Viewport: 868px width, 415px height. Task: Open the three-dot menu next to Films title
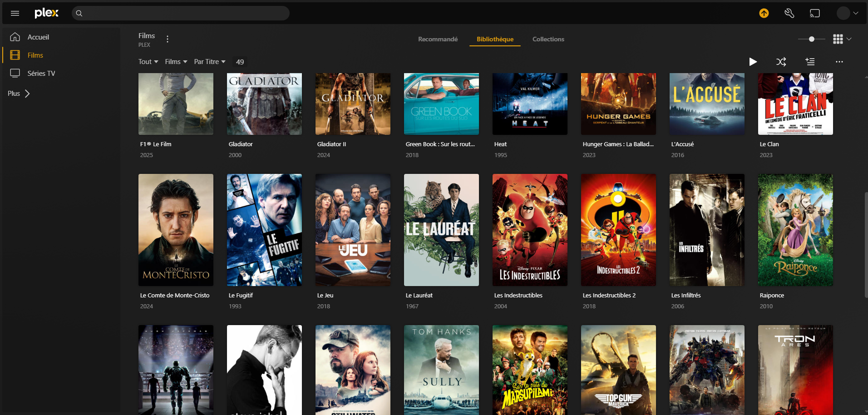pos(168,39)
